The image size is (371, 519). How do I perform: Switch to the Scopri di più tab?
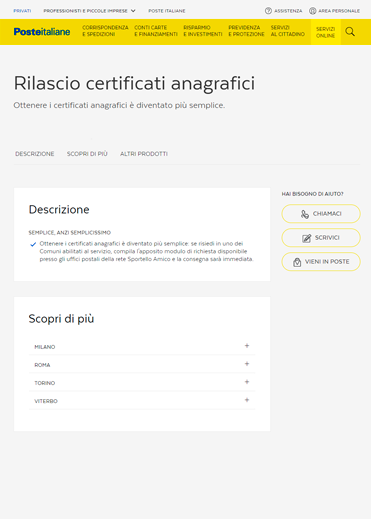[87, 154]
